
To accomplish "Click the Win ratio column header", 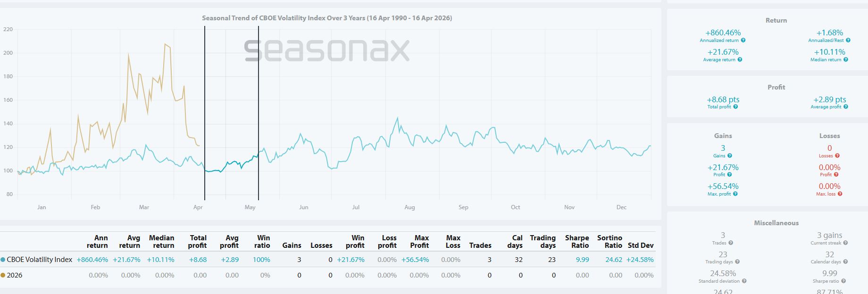I will click(263, 242).
